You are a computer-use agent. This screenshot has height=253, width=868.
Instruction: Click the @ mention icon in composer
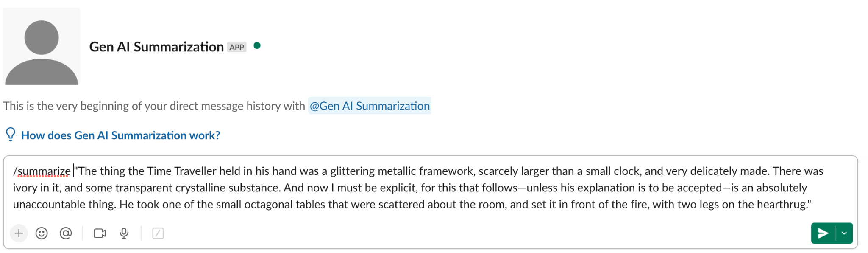click(66, 233)
